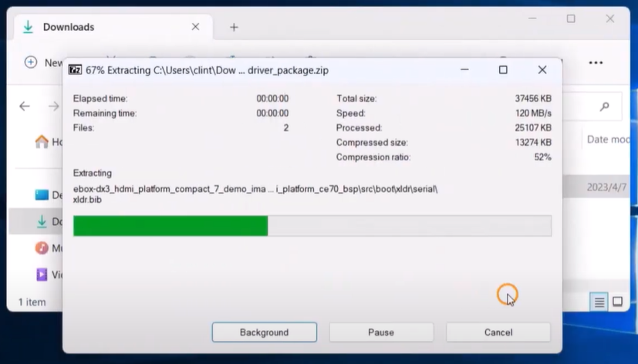Screen dimensions: 638x364
Task: Open the See more options menu
Action: [596, 62]
